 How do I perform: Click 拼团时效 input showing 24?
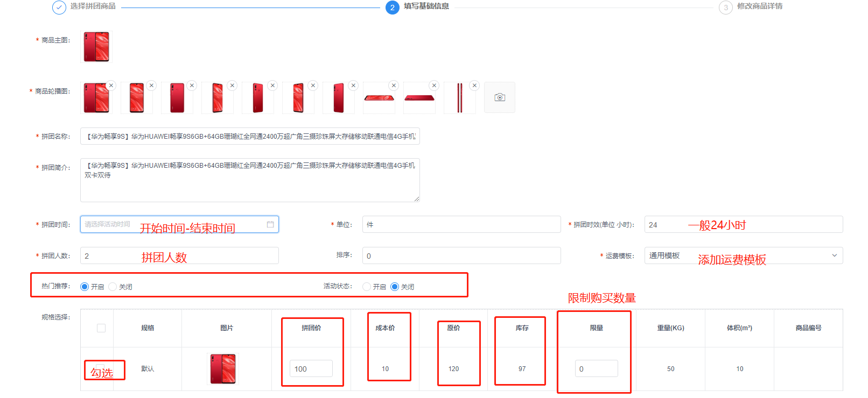[744, 224]
